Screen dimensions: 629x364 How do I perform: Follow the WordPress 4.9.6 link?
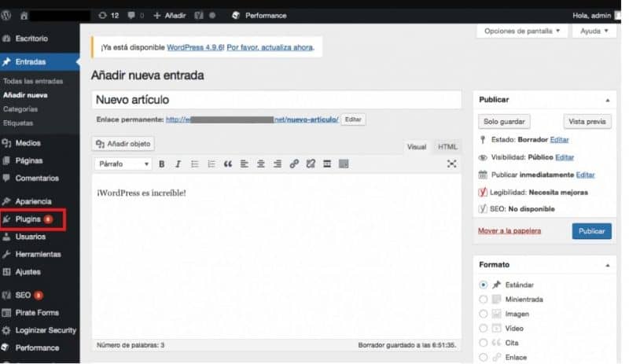195,47
